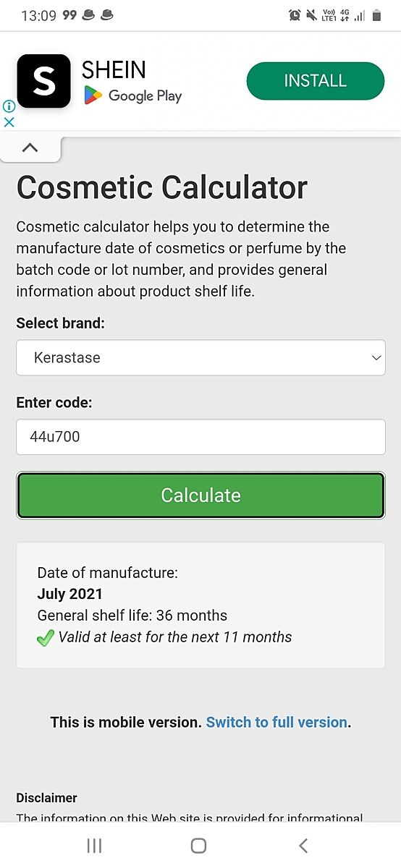The width and height of the screenshot is (401, 868).
Task: Tap the battery status icon
Action: pos(376,15)
